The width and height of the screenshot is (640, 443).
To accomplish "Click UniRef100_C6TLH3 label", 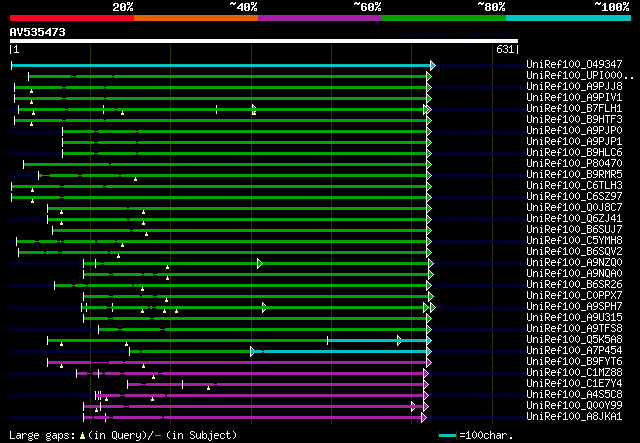I will pos(574,185).
